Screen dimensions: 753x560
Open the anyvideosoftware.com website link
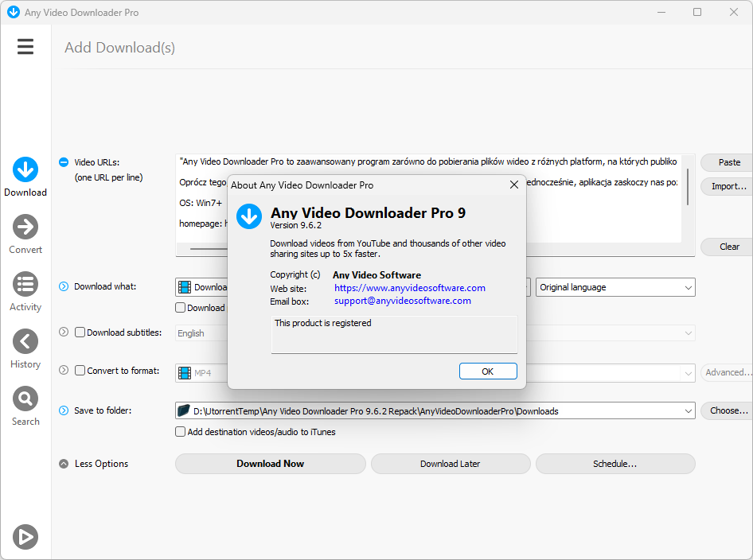[410, 288]
